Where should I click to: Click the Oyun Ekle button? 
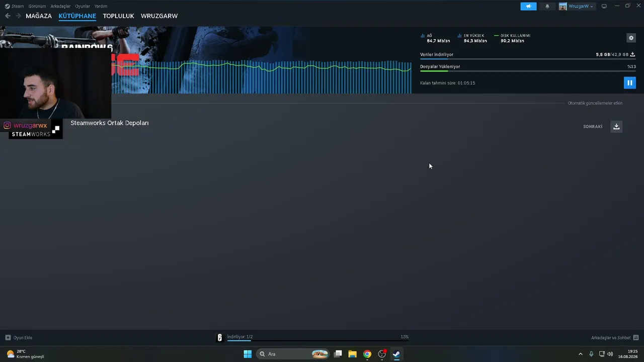19,337
